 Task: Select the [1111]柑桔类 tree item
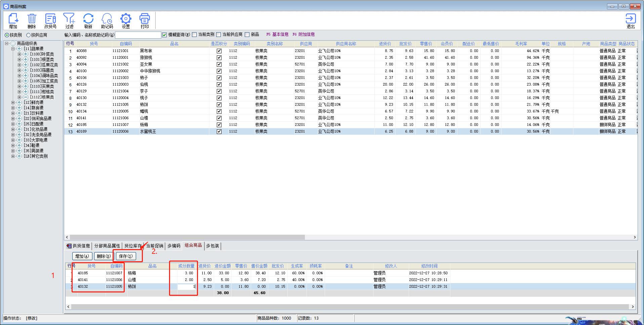[42, 92]
